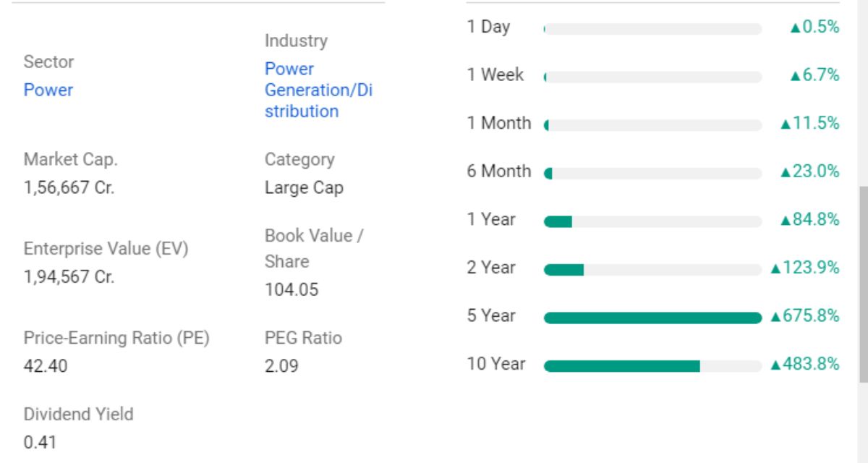The width and height of the screenshot is (868, 463).
Task: Click the 84.8% one-year return value
Action: [x=815, y=220]
